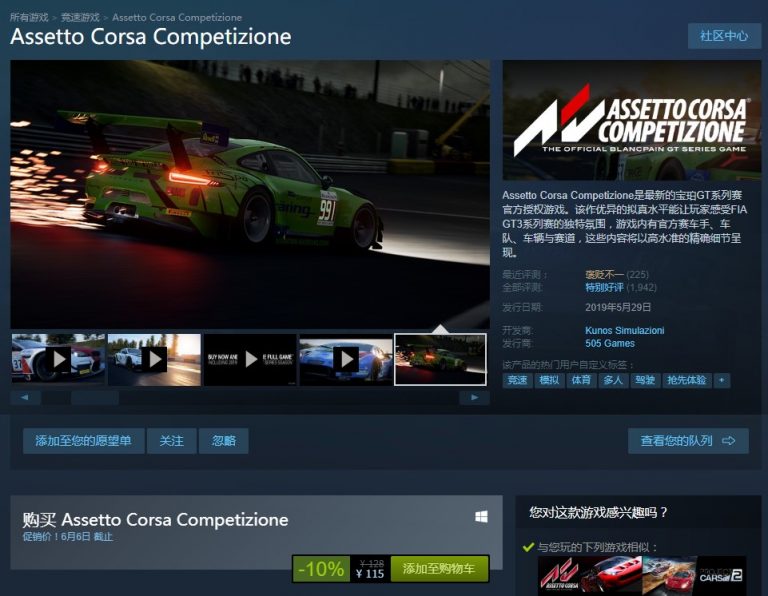
Task: Play the blue car video thumbnail
Action: pos(346,359)
